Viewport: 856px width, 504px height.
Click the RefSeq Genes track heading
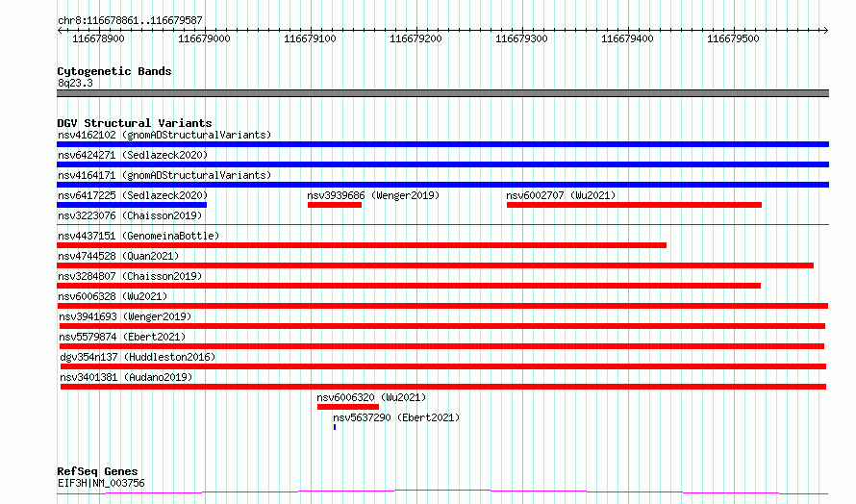[x=97, y=471]
